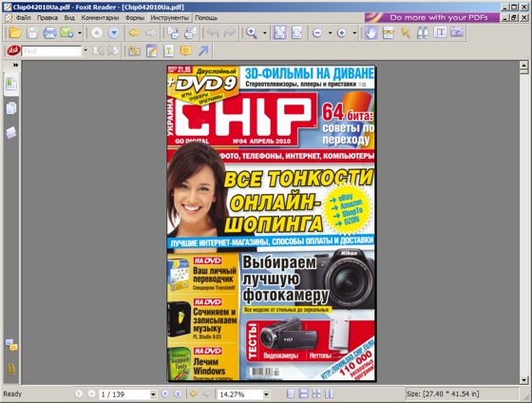Viewport: 532px width, 403px height.
Task: Open the Bookmarks panel in the sidebar
Action: 11,84
